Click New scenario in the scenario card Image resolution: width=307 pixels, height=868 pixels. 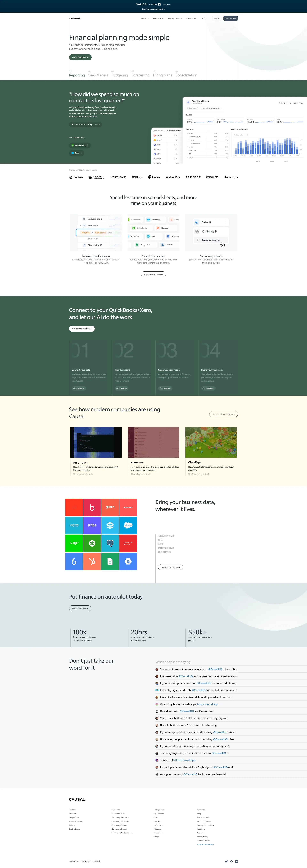(x=211, y=240)
